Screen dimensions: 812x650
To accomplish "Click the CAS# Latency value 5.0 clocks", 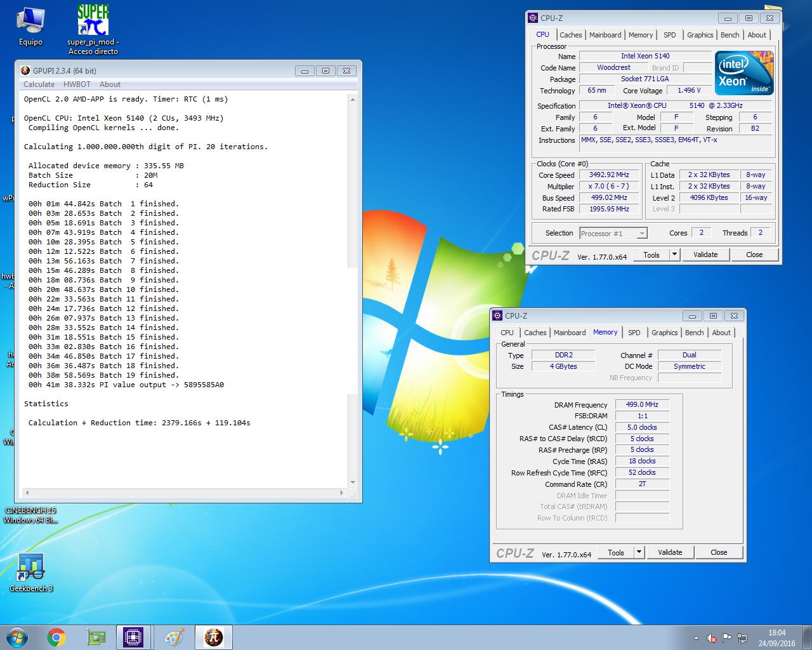I will (x=642, y=427).
